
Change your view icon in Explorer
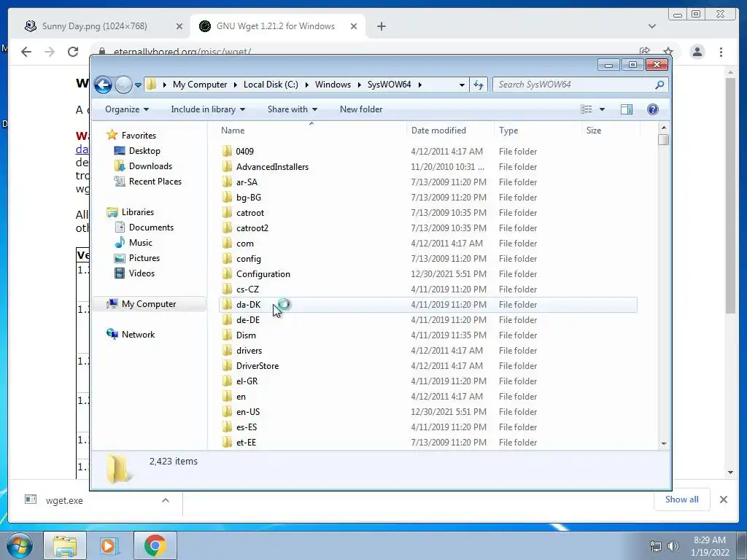tap(586, 109)
